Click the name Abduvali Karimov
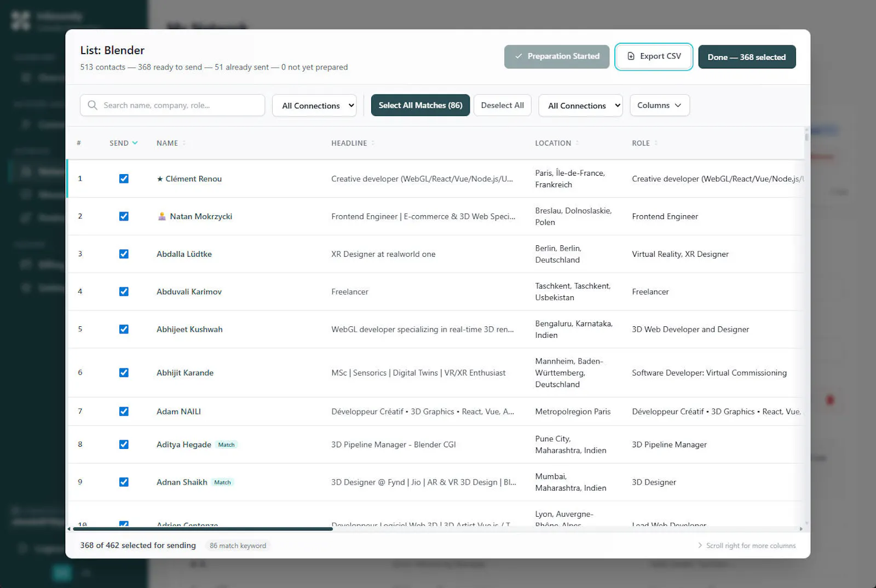 tap(189, 292)
